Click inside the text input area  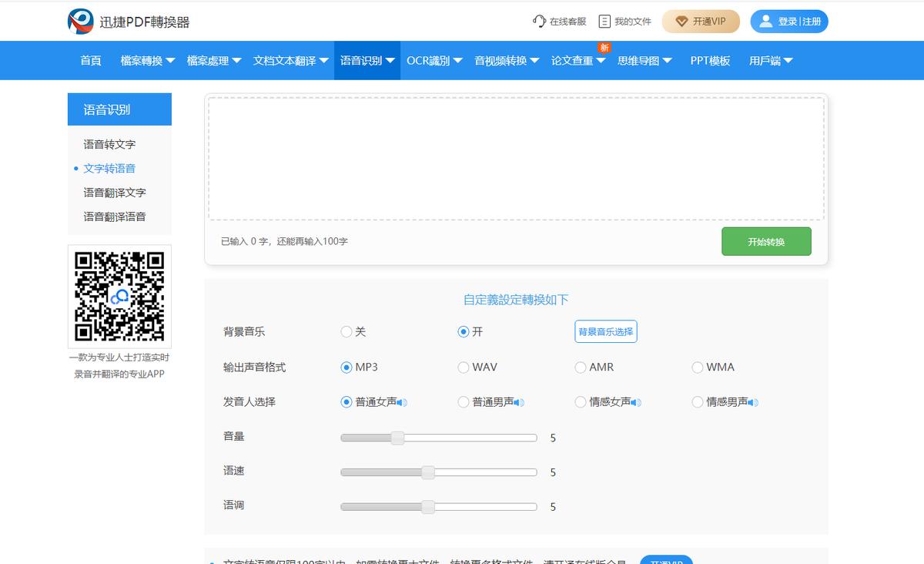(x=516, y=156)
